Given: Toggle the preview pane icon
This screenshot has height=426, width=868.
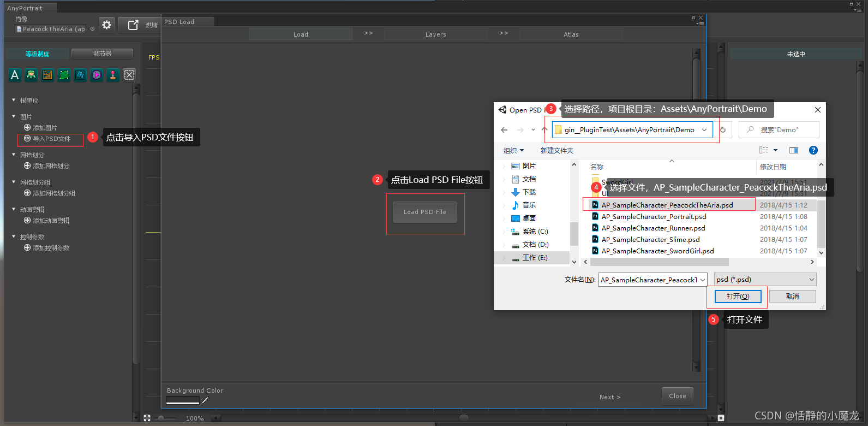Looking at the screenshot, I should click(794, 150).
